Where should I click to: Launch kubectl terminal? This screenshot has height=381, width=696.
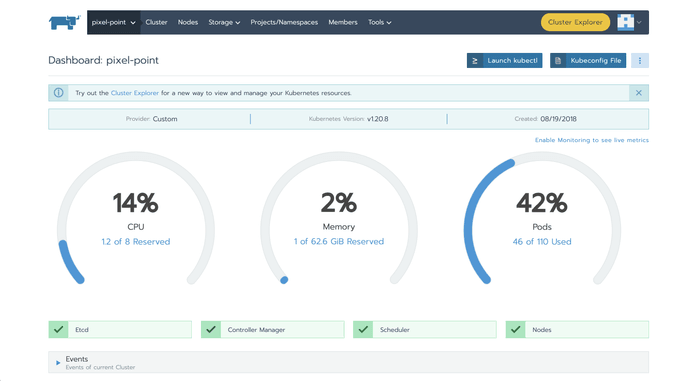click(x=504, y=60)
